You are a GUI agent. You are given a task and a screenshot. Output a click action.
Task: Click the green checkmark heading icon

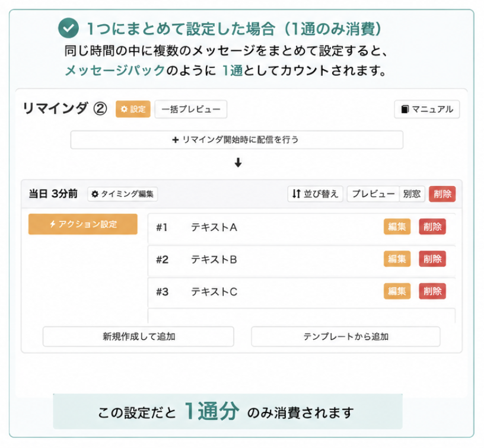point(69,28)
